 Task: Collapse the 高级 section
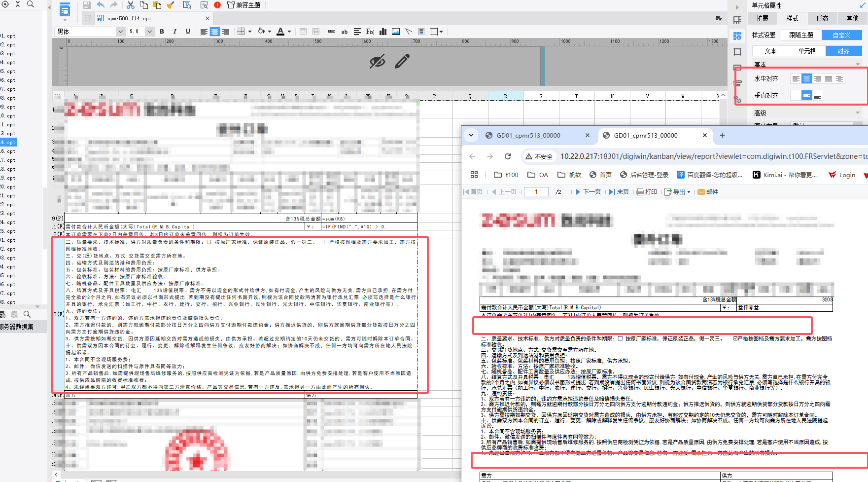coord(858,113)
